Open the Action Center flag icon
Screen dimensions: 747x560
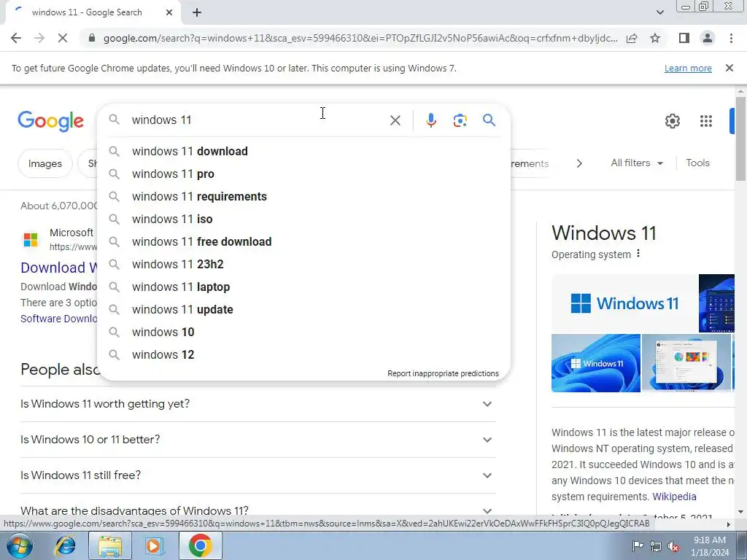[638, 546]
